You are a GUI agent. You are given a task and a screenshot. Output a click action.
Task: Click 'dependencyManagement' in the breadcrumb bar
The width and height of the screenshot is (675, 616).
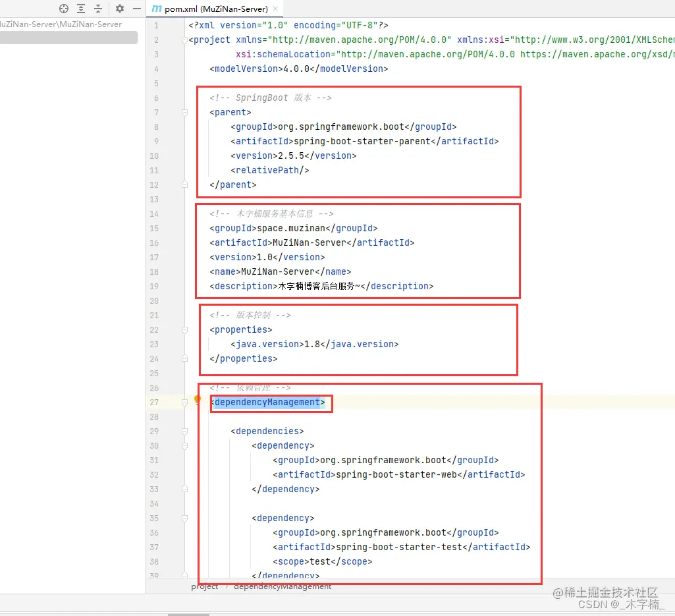click(283, 586)
